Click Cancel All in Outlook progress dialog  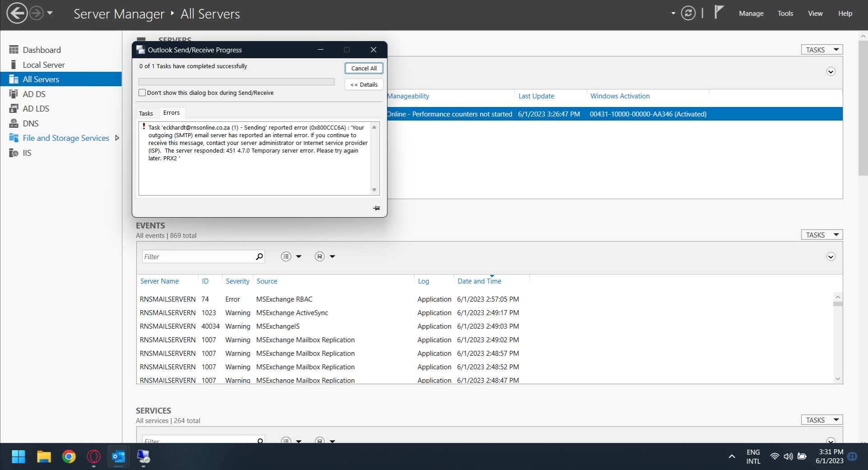click(364, 68)
